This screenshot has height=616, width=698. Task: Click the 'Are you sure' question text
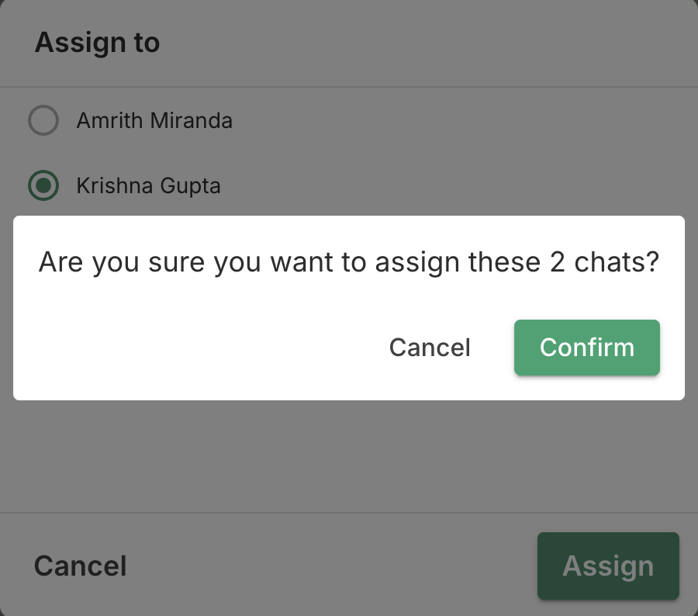[348, 262]
